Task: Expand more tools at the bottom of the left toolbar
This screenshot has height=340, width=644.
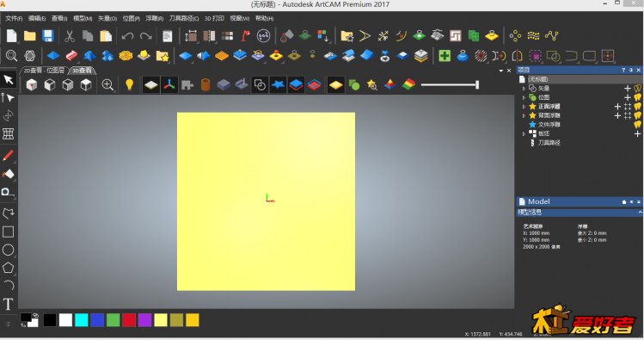Action: click(9, 324)
